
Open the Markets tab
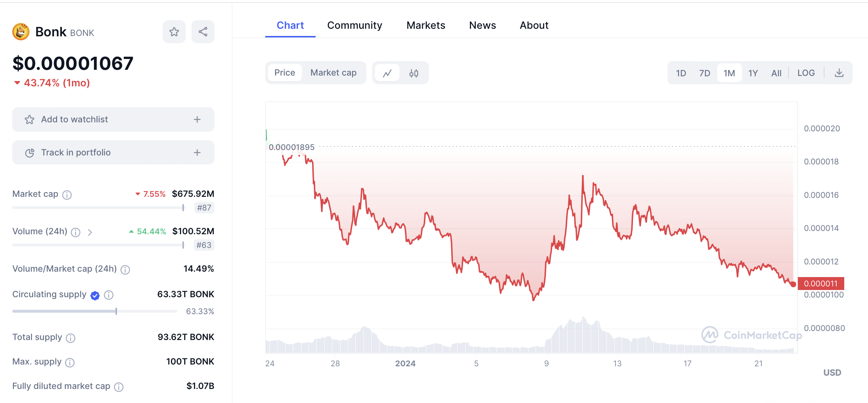coord(426,25)
